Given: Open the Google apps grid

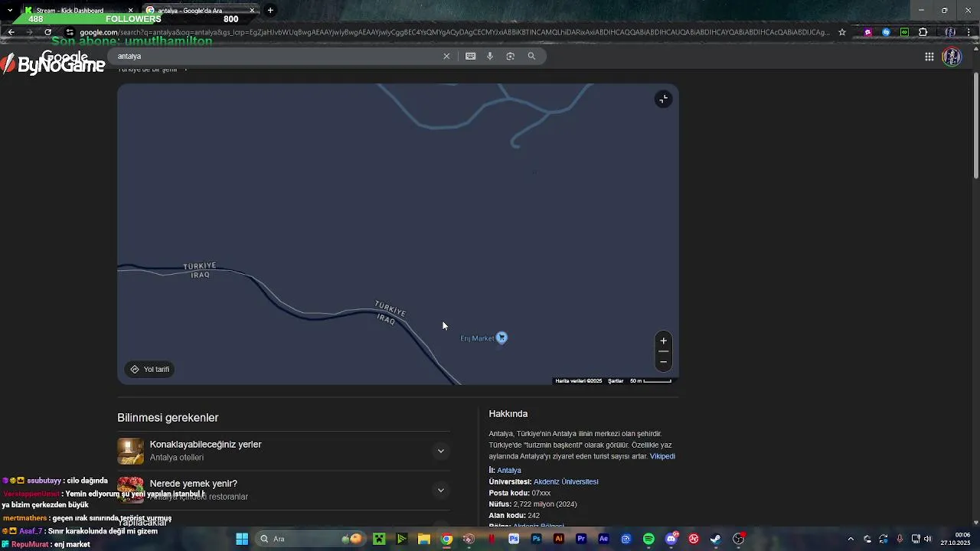Looking at the screenshot, I should [929, 57].
